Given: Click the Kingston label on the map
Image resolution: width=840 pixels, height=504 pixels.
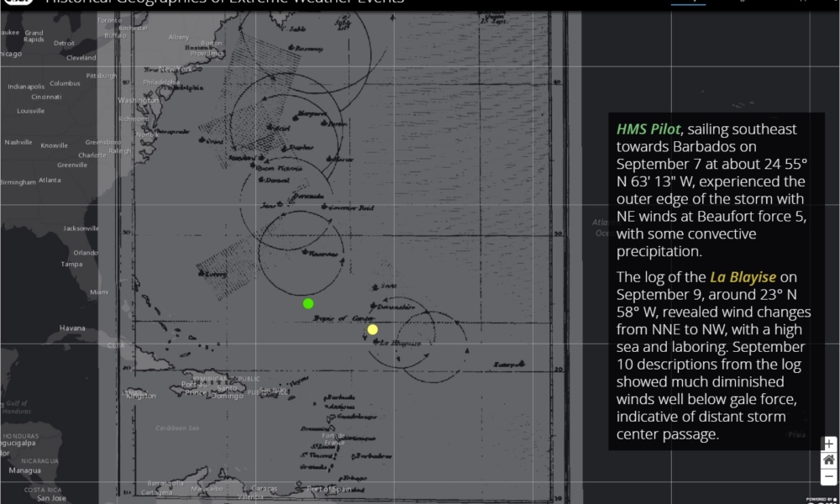Looking at the screenshot, I should tap(141, 395).
